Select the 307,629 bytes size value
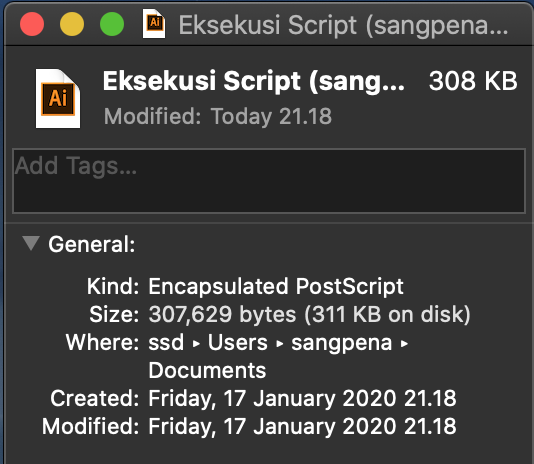 click(222, 314)
